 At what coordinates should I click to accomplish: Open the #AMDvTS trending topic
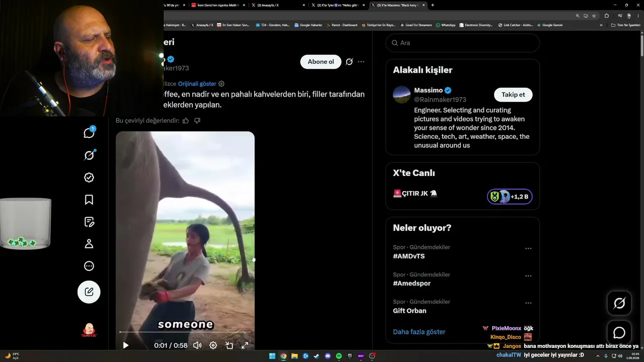(x=409, y=256)
